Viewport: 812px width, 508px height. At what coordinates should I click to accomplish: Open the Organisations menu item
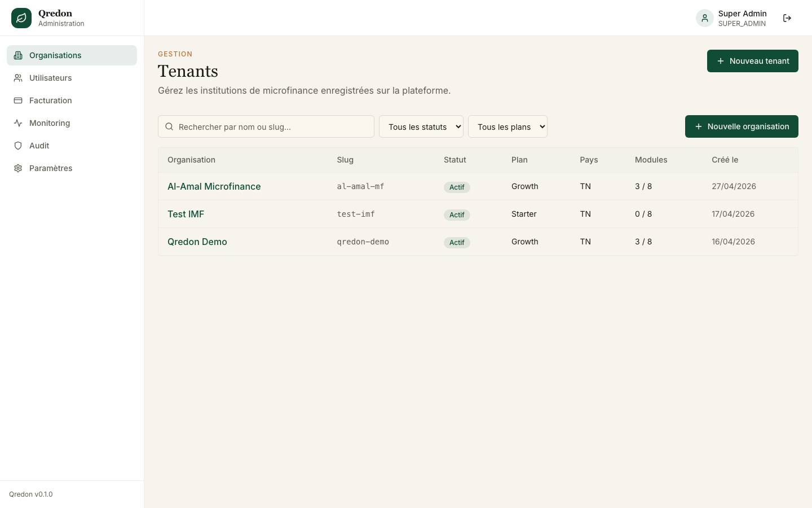[x=72, y=55]
